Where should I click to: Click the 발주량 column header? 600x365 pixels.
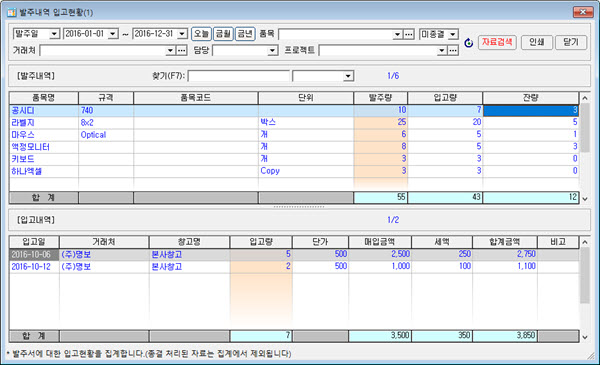381,98
